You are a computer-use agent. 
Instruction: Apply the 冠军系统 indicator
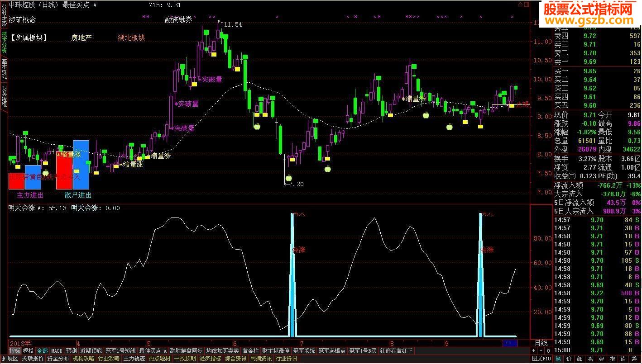tap(304, 351)
